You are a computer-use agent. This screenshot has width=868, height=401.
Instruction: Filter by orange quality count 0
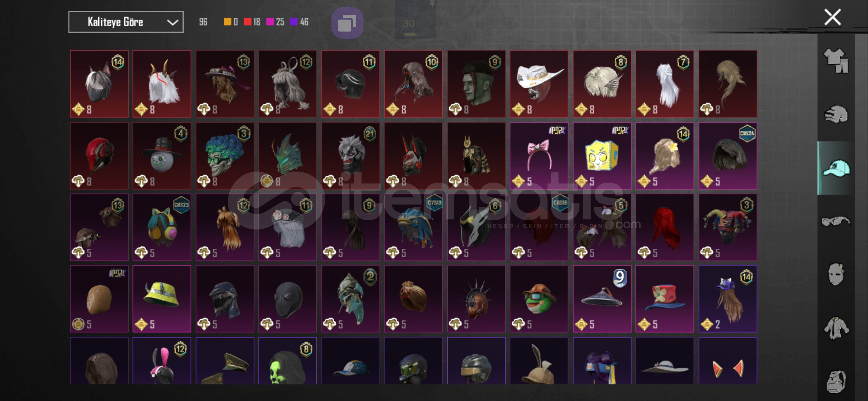pos(230,22)
